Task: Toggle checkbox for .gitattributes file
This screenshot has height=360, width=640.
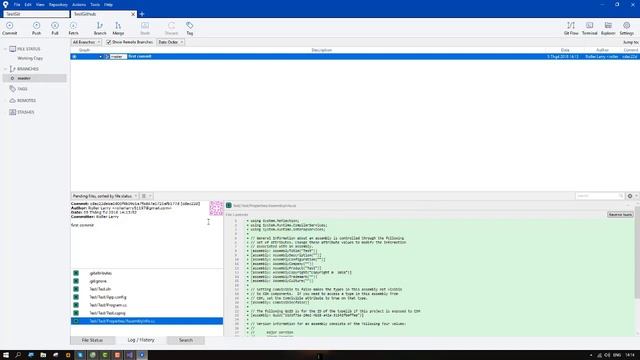Action: [x=76, y=273]
